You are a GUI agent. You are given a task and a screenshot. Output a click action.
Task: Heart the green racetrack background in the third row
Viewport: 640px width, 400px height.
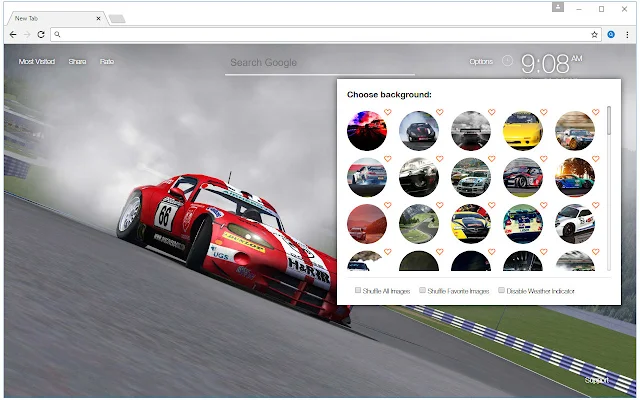[440, 205]
